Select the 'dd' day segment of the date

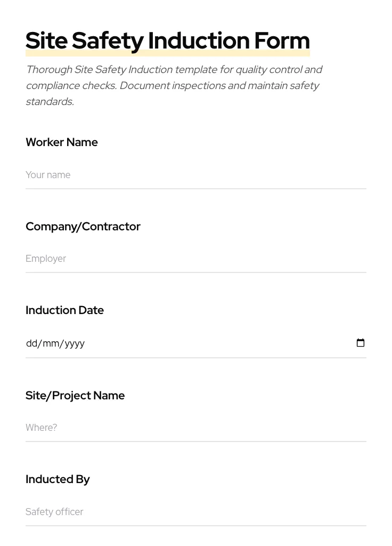31,343
